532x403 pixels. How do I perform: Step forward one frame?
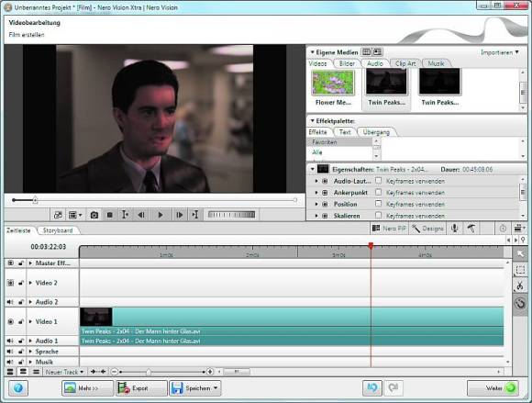(x=179, y=215)
